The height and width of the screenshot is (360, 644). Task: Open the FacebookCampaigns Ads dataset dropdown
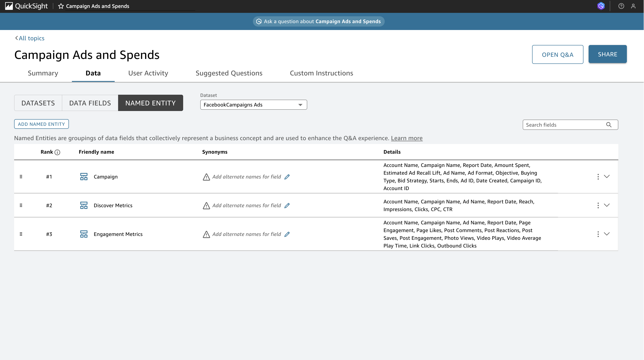click(254, 105)
